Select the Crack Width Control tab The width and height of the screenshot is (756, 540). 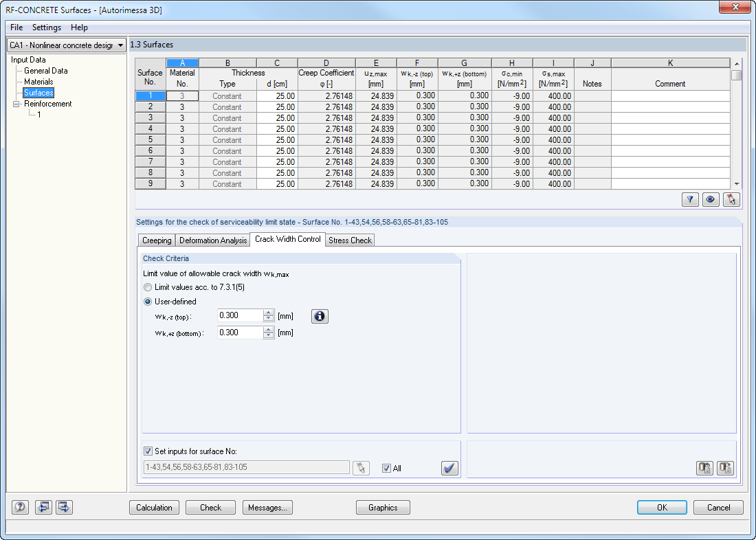(x=288, y=239)
